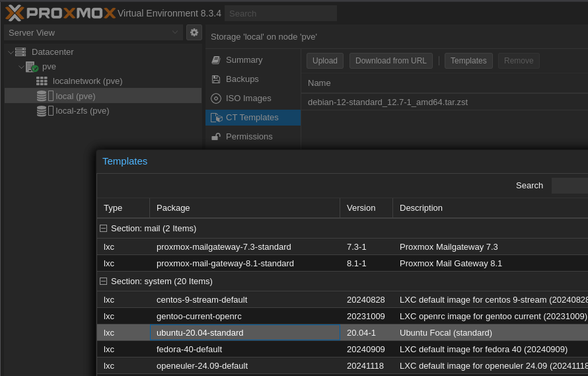Open the Server View gear settings

click(194, 32)
